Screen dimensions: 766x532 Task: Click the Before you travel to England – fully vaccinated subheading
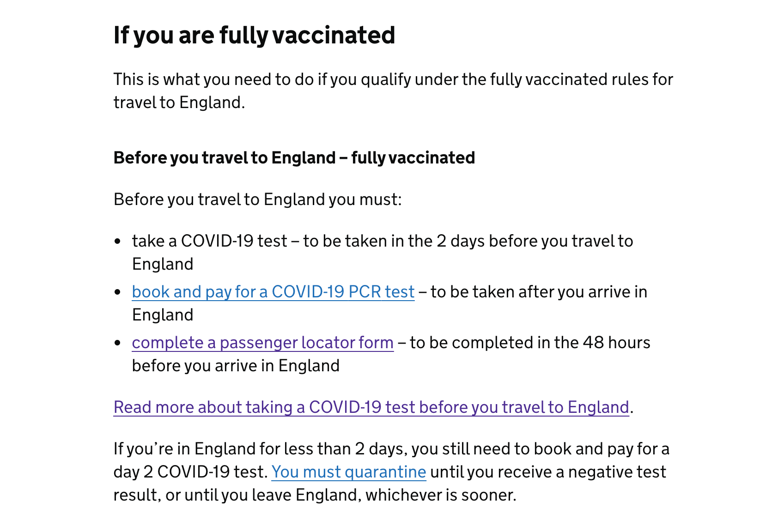tap(294, 158)
